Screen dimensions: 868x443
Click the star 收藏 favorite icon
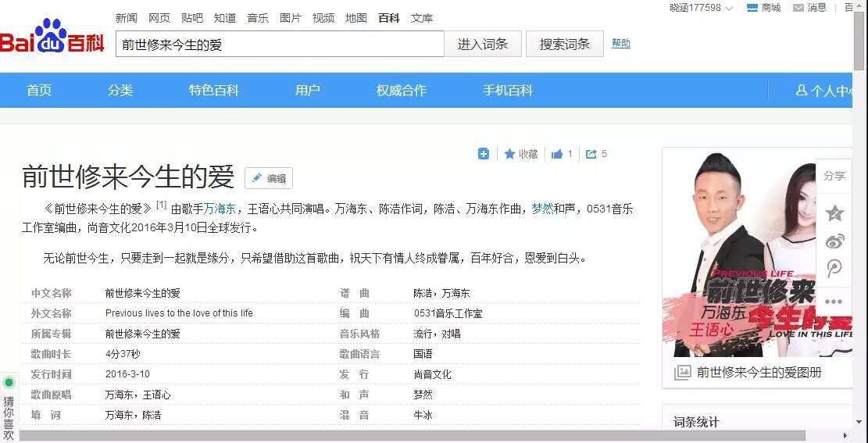510,154
